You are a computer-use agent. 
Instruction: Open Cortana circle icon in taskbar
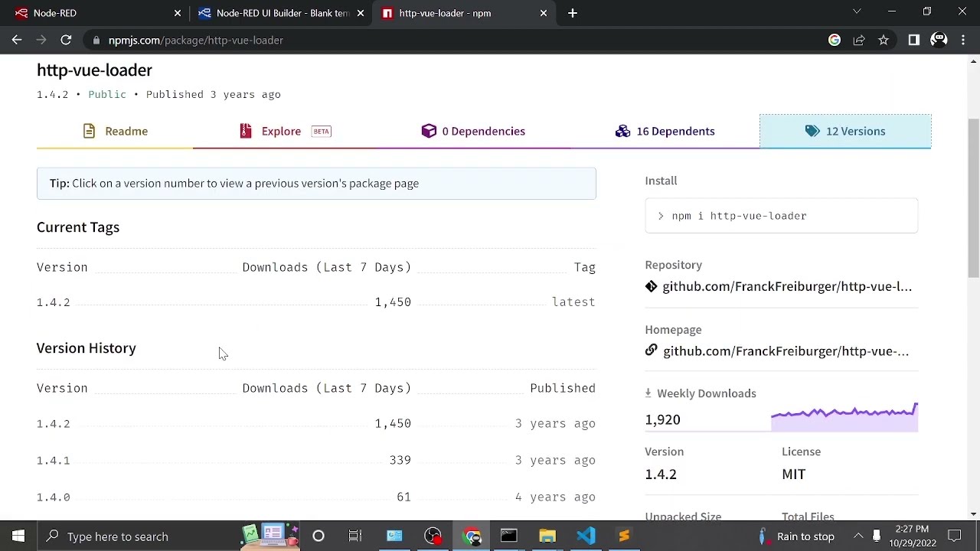coord(318,536)
